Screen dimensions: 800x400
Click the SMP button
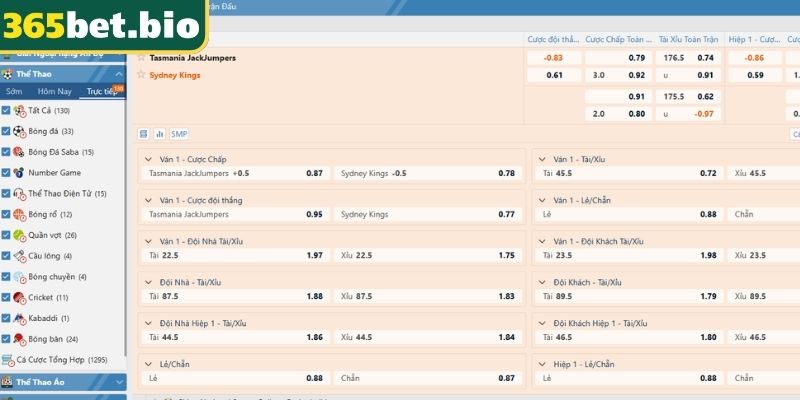[x=179, y=134]
